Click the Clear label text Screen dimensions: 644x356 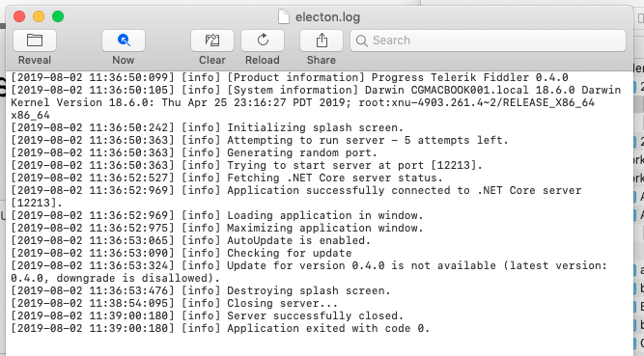point(211,60)
